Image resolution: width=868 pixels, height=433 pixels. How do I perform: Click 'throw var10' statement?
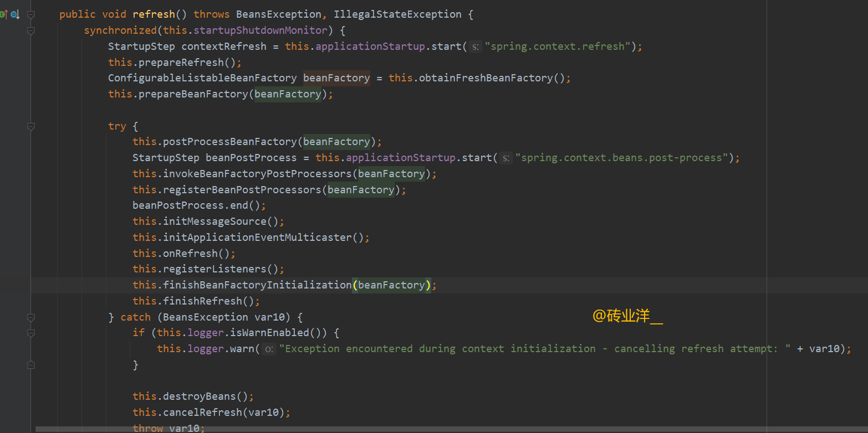coord(169,428)
